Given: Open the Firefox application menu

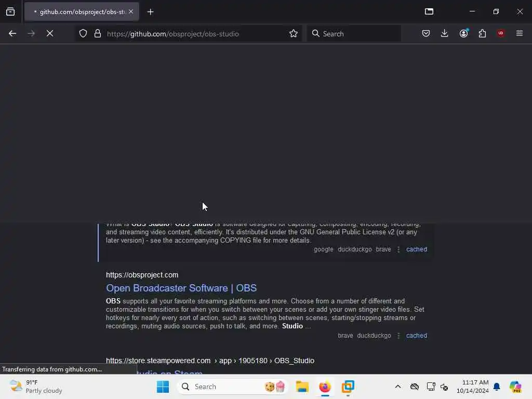Looking at the screenshot, I should [519, 33].
